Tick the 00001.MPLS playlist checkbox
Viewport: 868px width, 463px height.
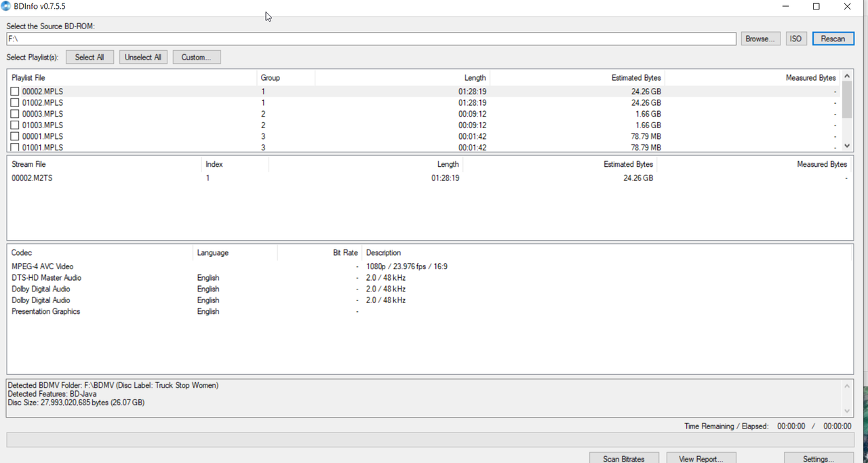pos(15,136)
